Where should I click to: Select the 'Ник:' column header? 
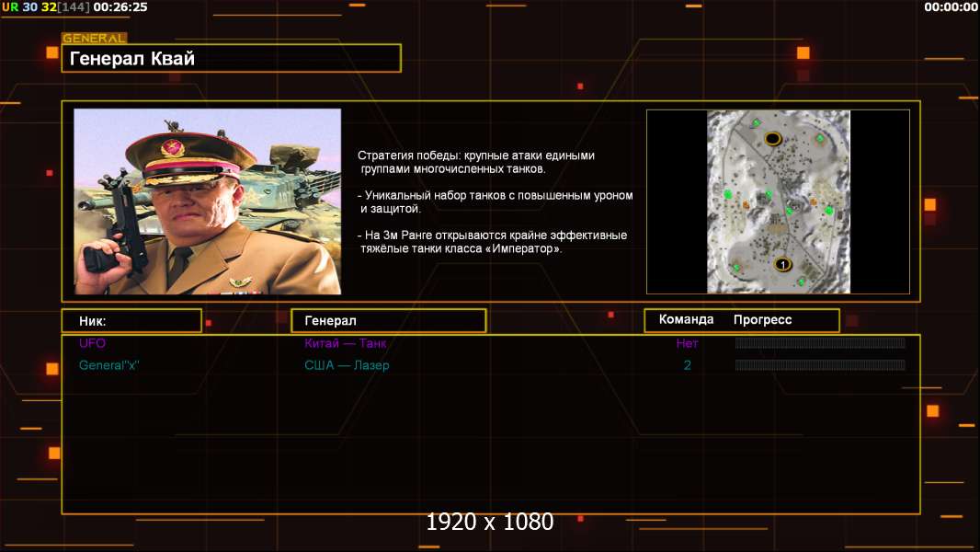pos(131,321)
